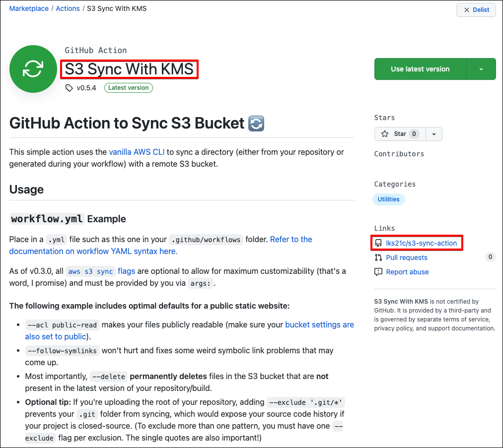
Task: Click the --exclude '.git/*' code text
Action: 306,402
